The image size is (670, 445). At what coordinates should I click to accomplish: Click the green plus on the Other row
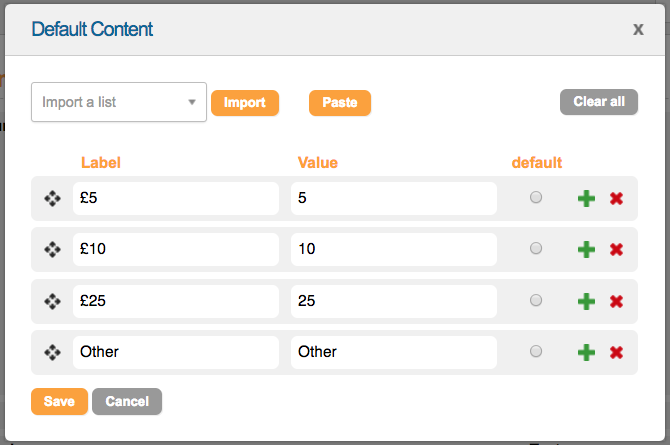click(x=586, y=352)
